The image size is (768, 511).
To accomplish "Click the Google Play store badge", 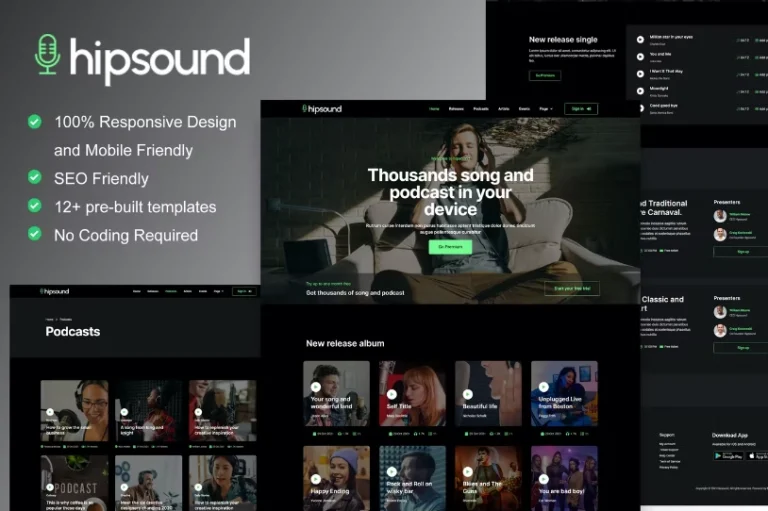I will pyautogui.click(x=727, y=456).
